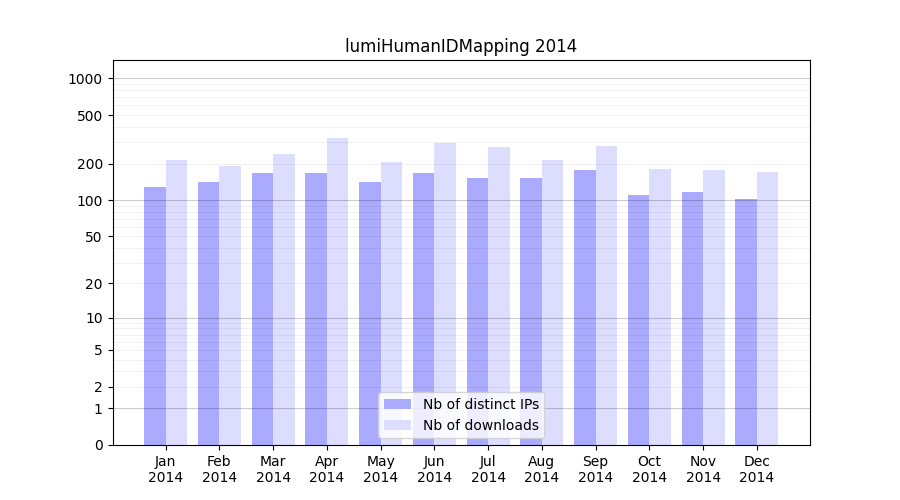900x500 pixels.
Task: Click the May 2014 x-axis label
Action: point(381,469)
